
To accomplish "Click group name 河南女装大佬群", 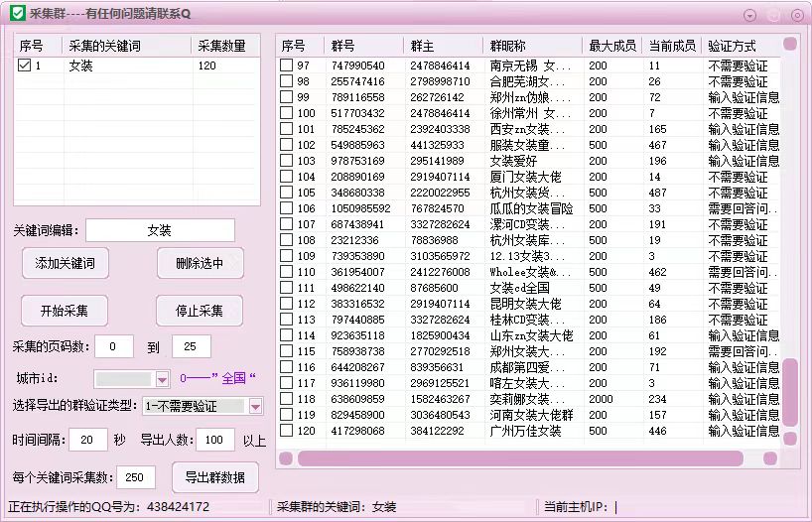I will click(x=531, y=415).
